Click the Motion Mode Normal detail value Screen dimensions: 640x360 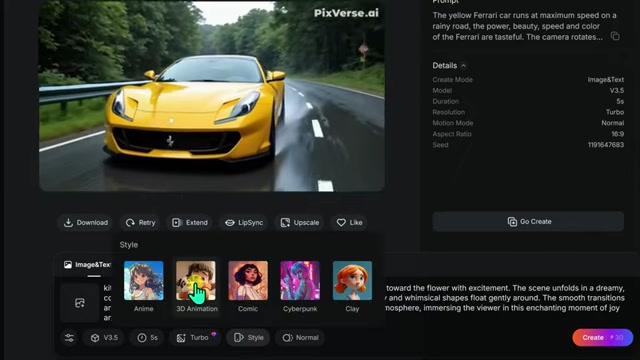tap(613, 123)
